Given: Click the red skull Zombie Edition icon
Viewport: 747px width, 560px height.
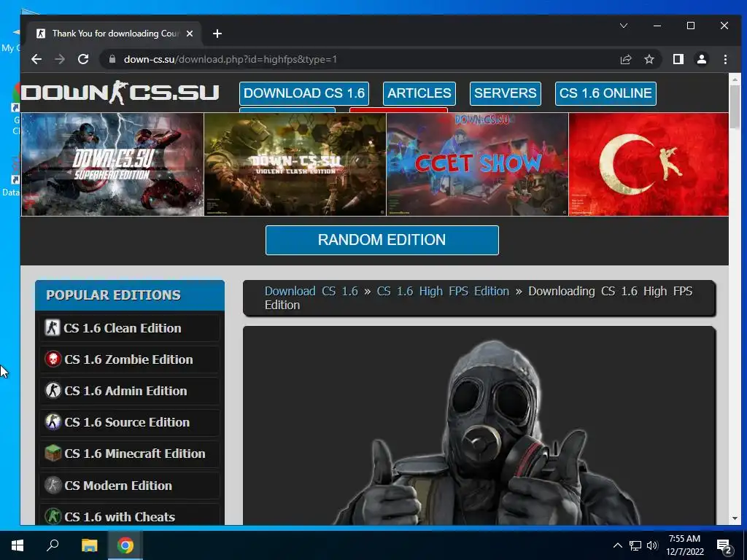Looking at the screenshot, I should tap(53, 359).
